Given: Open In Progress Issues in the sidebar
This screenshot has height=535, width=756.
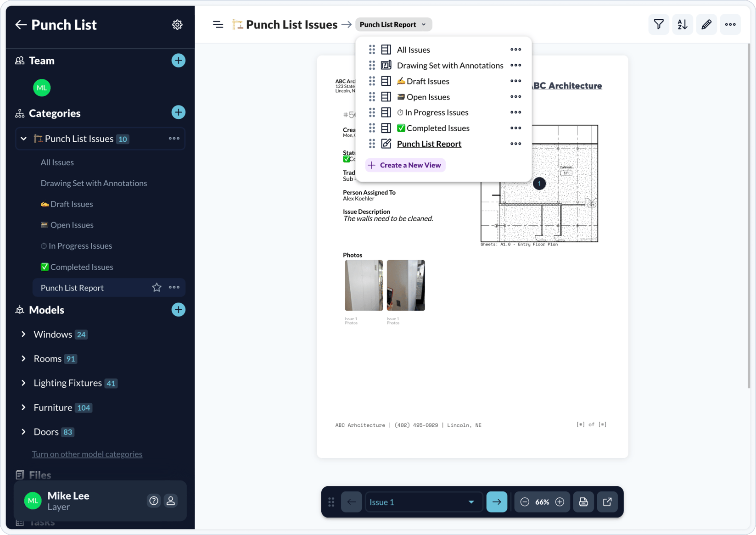Looking at the screenshot, I should (x=76, y=246).
